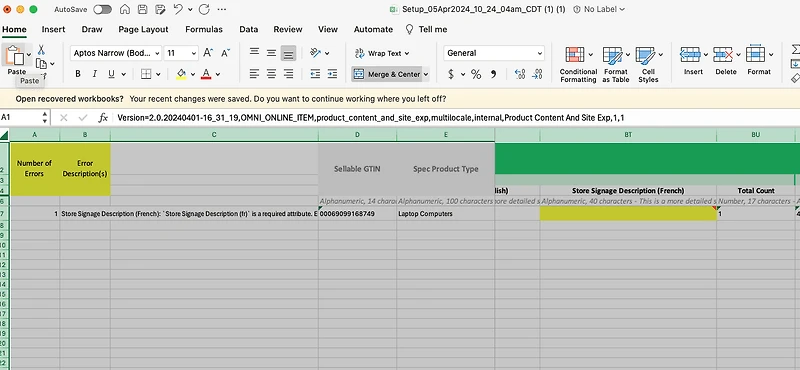Image resolution: width=800 pixels, height=370 pixels.
Task: Switch to the Page Layout tab
Action: pos(143,29)
